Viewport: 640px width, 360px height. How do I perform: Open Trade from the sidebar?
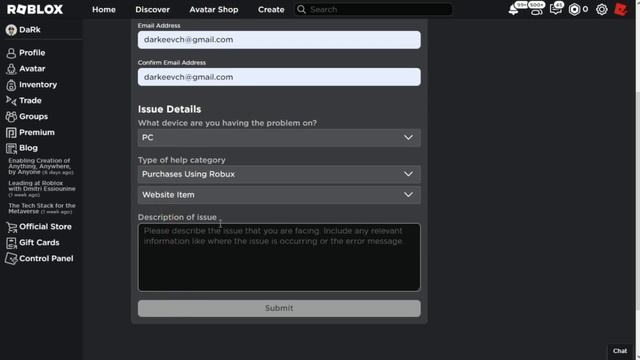[x=30, y=100]
